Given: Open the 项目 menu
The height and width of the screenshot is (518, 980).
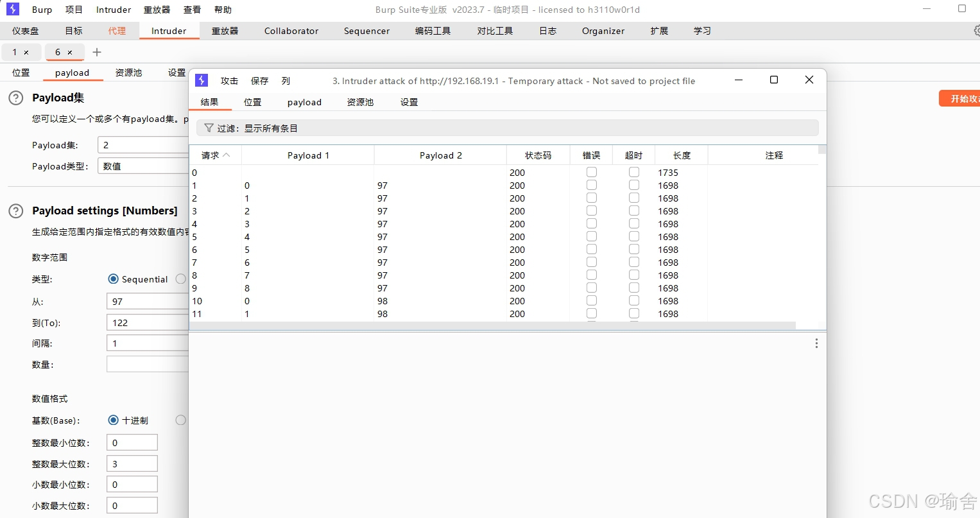Looking at the screenshot, I should pyautogui.click(x=74, y=10).
